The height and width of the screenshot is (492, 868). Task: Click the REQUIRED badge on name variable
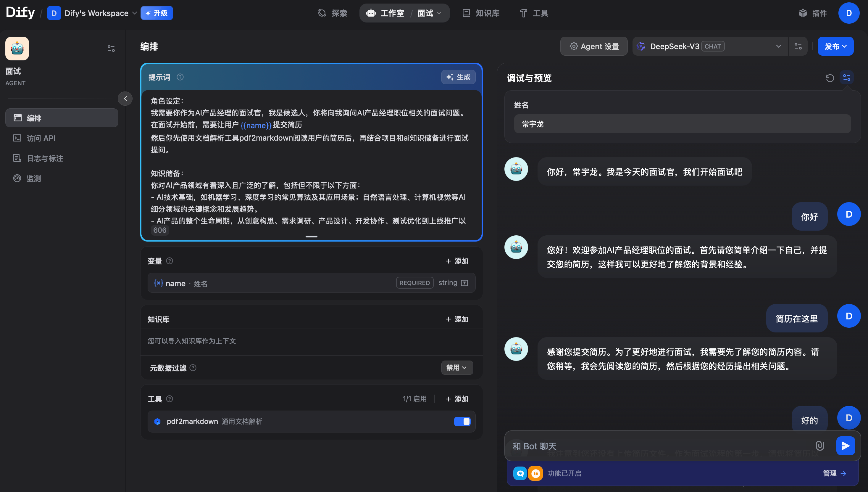tap(414, 283)
